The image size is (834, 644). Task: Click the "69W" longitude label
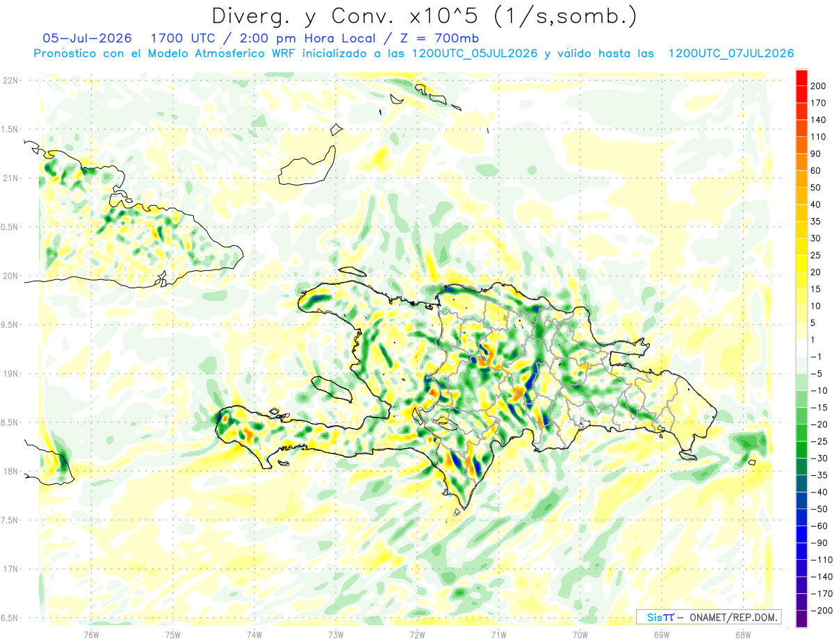click(x=661, y=634)
